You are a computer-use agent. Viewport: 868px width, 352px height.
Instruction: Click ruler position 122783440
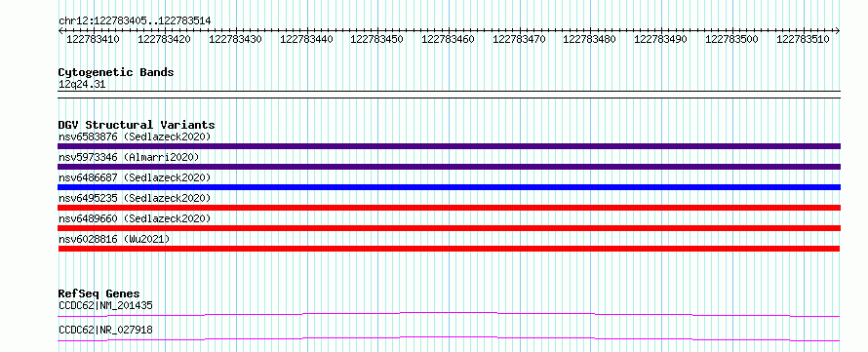(x=306, y=39)
